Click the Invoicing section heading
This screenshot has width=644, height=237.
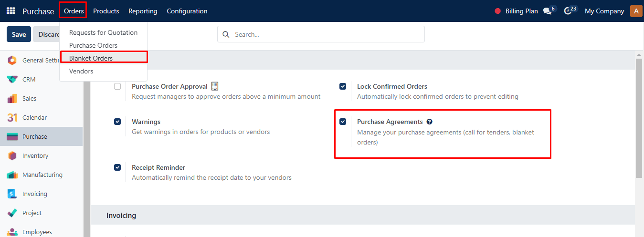tap(121, 216)
